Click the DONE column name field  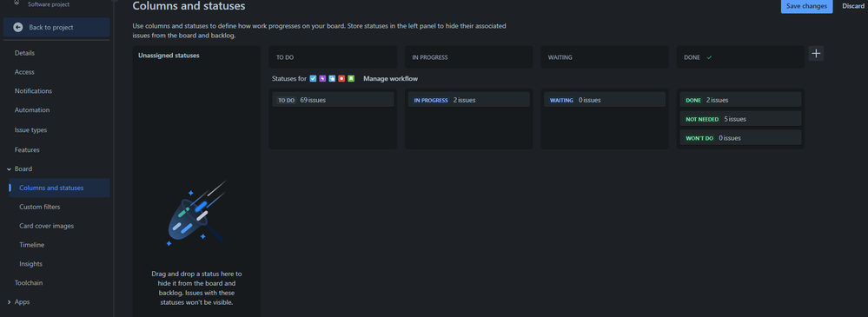click(x=740, y=57)
